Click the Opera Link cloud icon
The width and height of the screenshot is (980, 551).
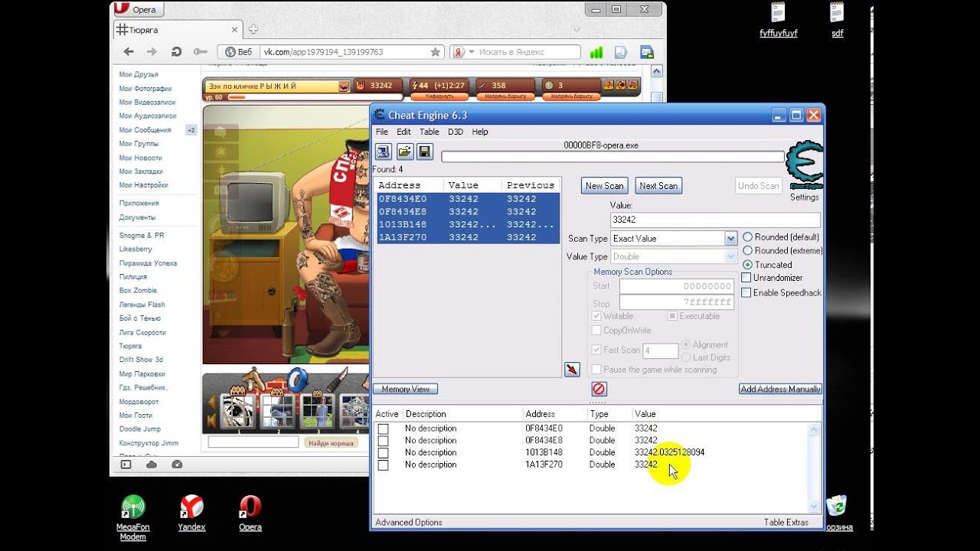click(x=152, y=464)
